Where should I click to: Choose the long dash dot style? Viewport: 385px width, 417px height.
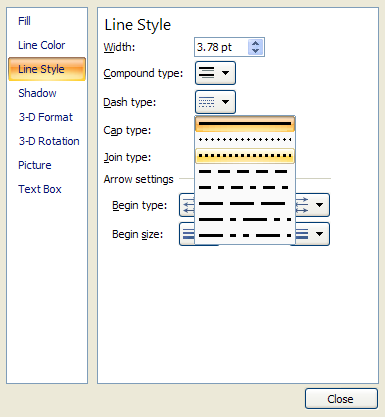click(245, 219)
